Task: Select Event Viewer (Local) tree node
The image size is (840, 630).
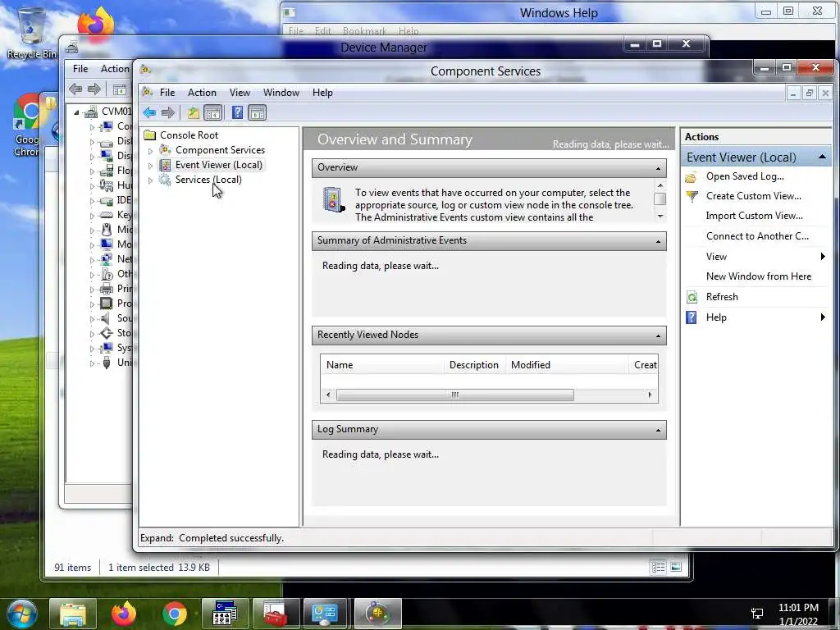Action: pyautogui.click(x=218, y=164)
